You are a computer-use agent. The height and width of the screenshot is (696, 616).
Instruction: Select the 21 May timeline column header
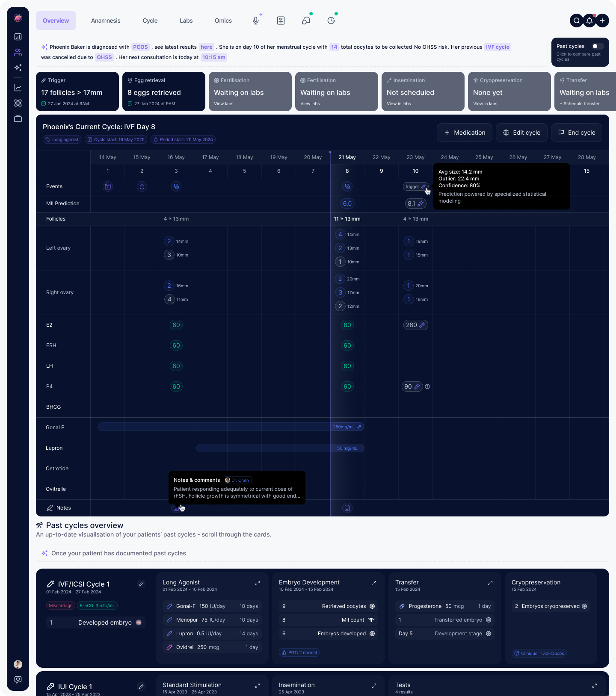(347, 157)
